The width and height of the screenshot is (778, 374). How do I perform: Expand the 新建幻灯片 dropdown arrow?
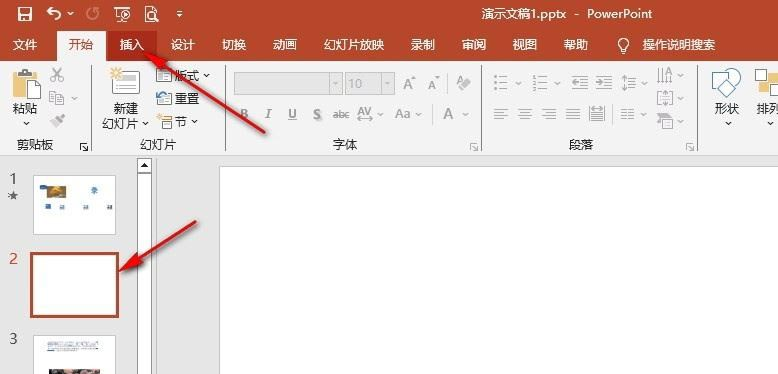145,123
